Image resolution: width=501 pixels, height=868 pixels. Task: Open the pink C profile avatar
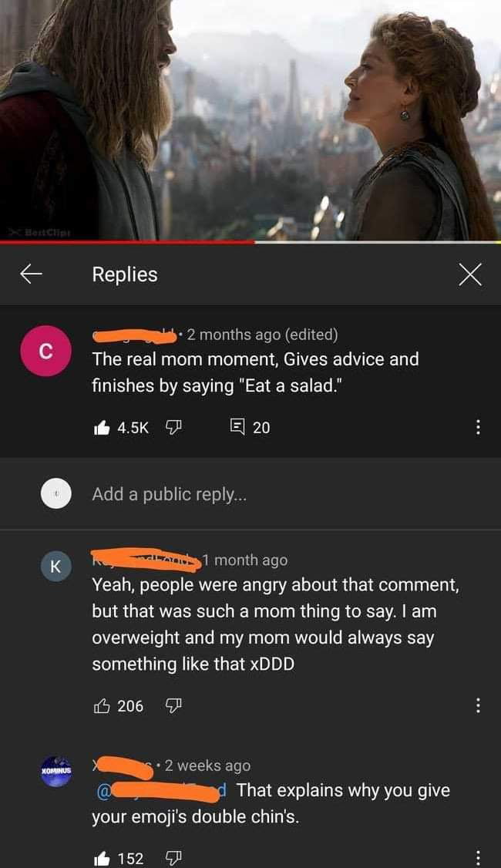click(46, 351)
